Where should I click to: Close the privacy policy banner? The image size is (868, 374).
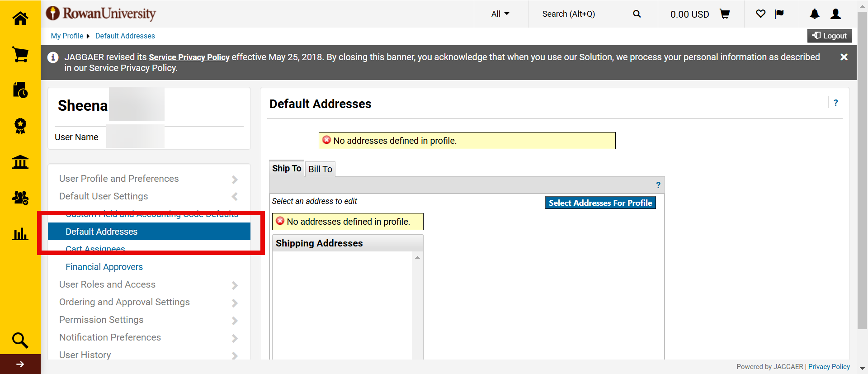844,57
